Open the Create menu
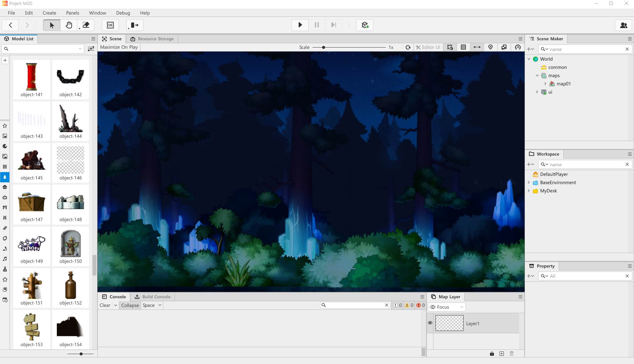This screenshot has height=364, width=634. pos(49,13)
